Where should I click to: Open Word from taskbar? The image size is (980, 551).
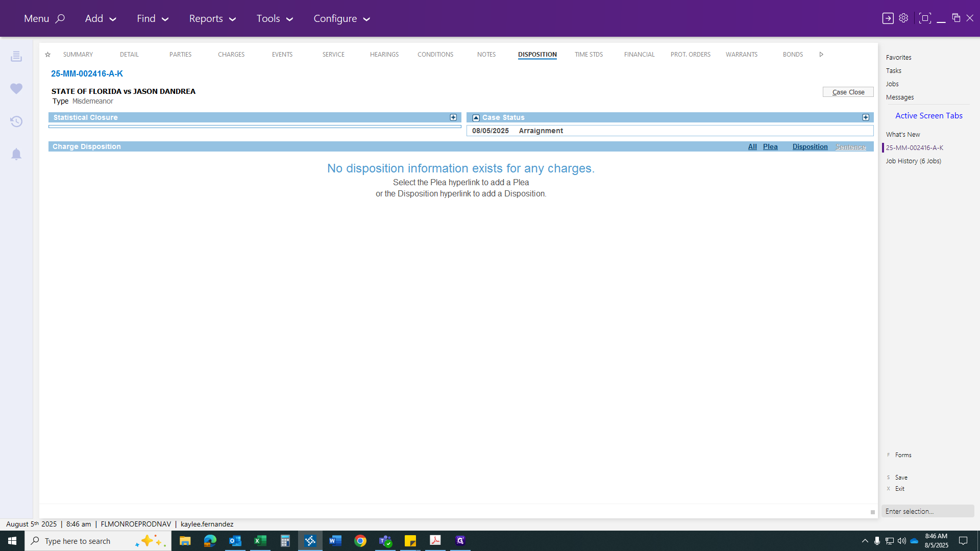pyautogui.click(x=335, y=541)
